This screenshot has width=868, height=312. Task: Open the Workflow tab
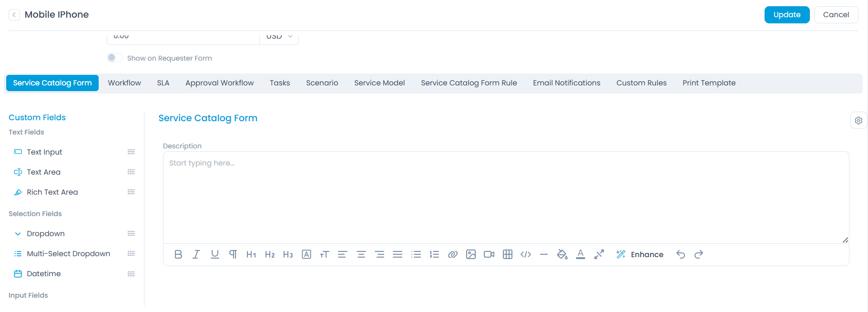pos(124,83)
